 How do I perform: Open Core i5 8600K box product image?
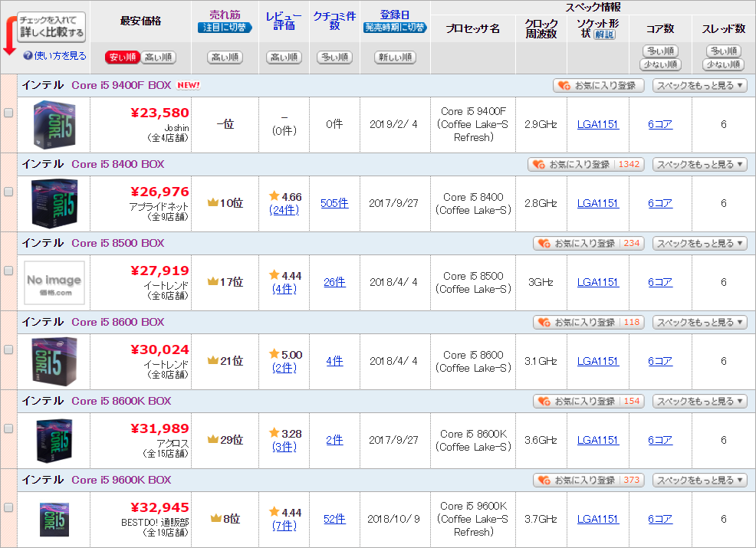click(54, 441)
